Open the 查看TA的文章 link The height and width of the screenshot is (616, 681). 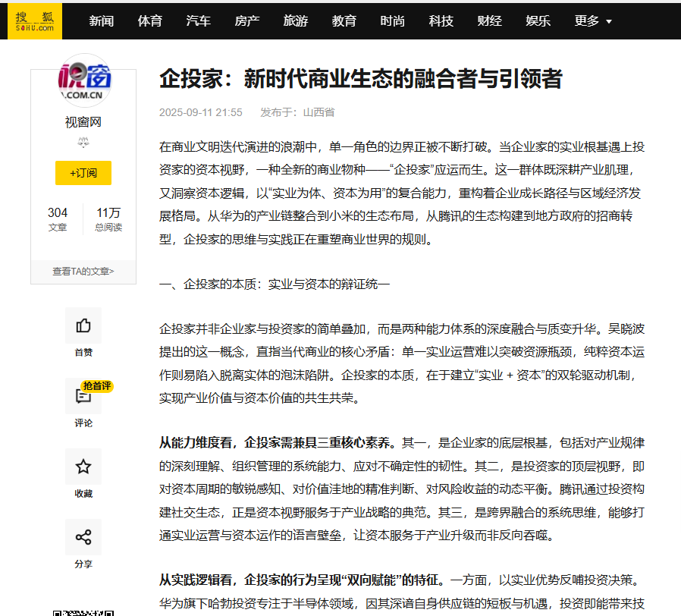tap(83, 271)
